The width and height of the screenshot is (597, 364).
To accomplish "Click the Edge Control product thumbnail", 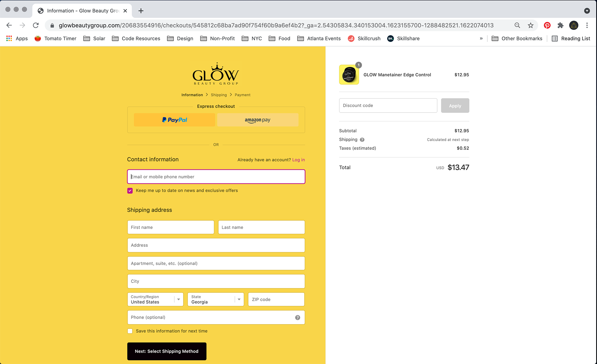I will pos(349,75).
